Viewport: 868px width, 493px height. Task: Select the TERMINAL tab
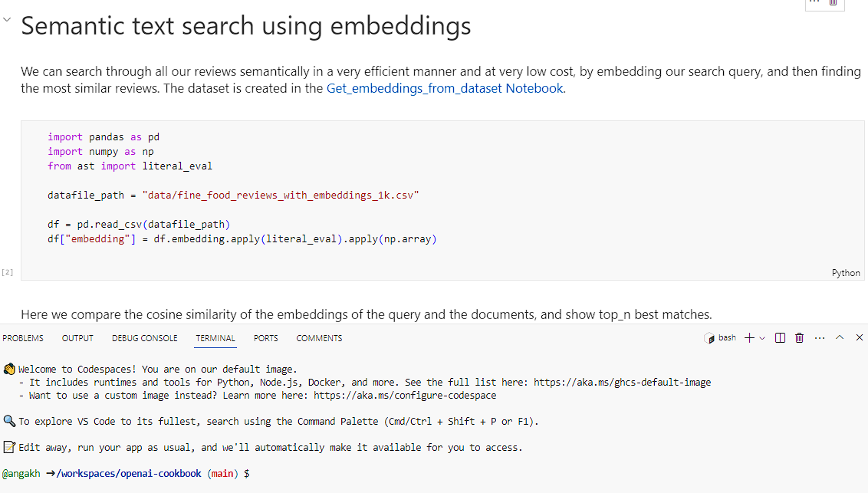pyautogui.click(x=215, y=338)
